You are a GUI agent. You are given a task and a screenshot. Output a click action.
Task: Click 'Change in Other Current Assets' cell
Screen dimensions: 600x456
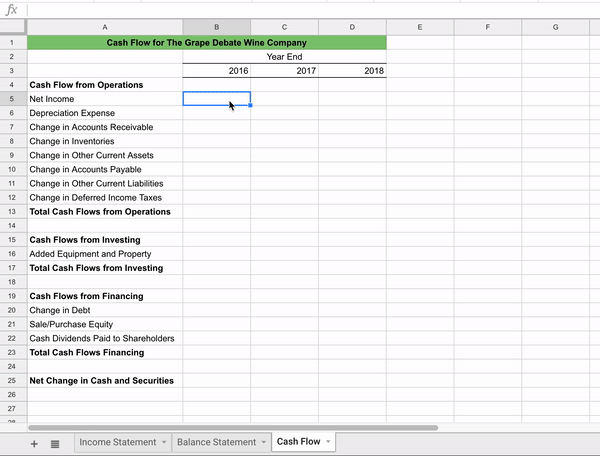(x=105, y=155)
